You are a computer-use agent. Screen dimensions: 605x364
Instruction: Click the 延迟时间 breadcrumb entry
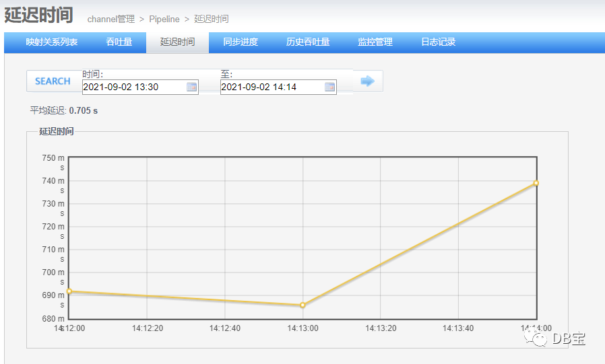(211, 19)
